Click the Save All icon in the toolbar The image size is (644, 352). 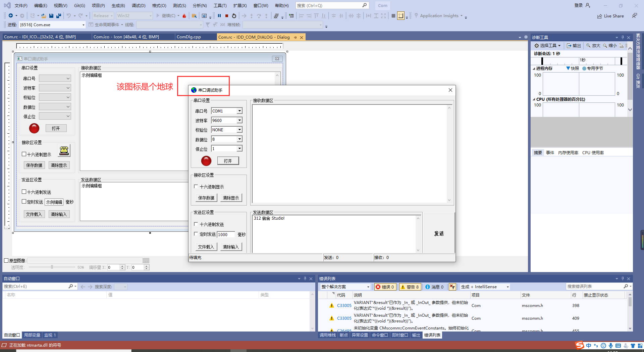(58, 16)
